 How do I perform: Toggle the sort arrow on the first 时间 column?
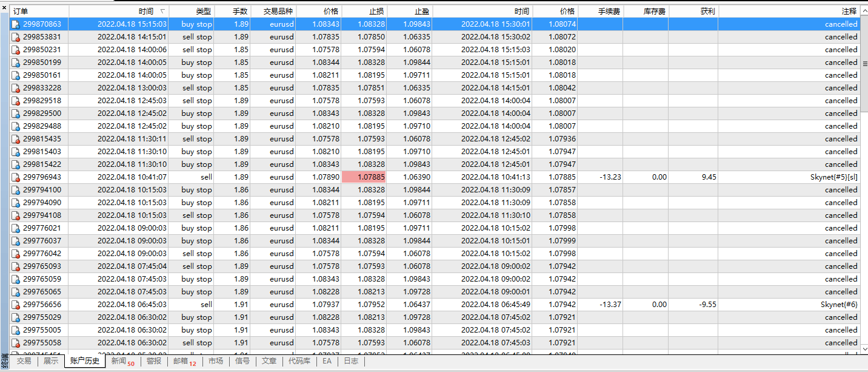click(x=162, y=12)
